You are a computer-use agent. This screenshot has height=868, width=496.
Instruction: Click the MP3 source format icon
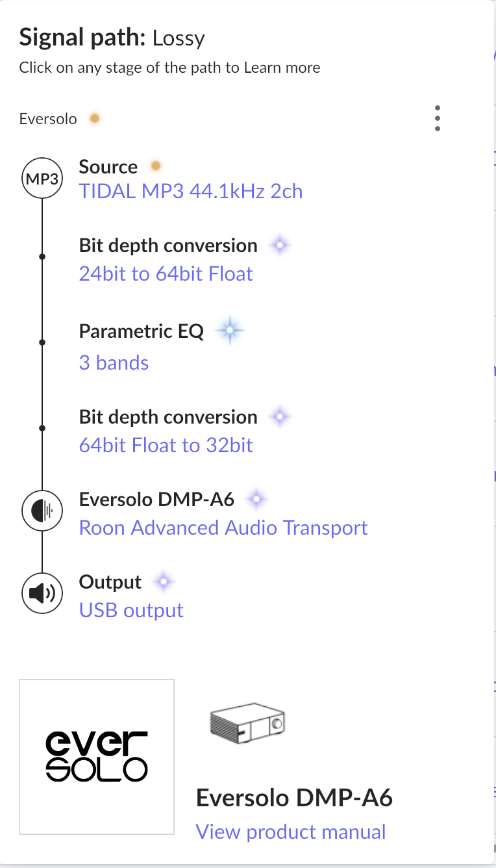pos(42,179)
